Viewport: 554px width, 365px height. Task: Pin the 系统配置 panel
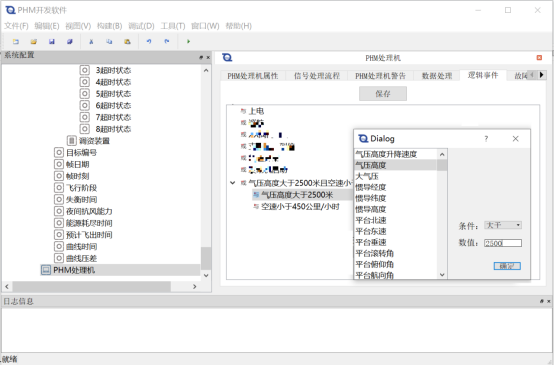click(x=201, y=57)
